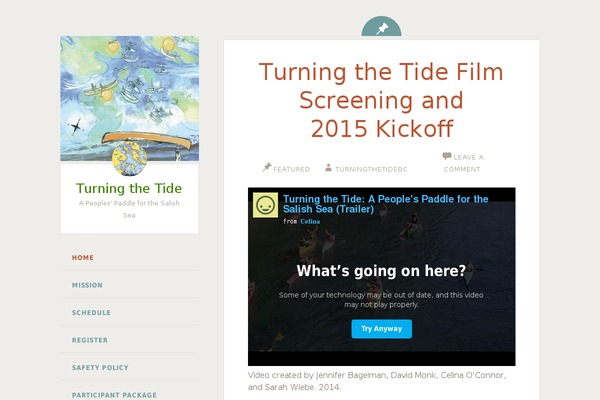Open the Film Screening post title
The width and height of the screenshot is (600, 400).
[x=381, y=100]
